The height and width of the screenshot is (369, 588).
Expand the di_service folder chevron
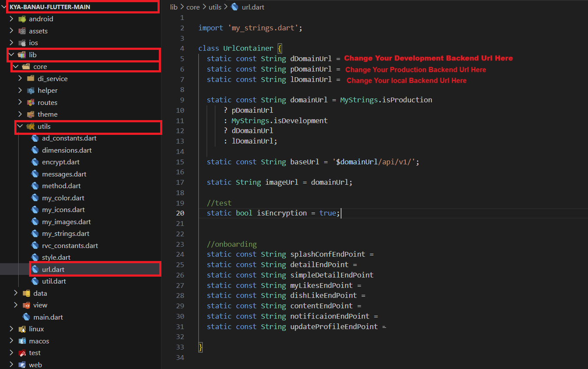tap(20, 78)
